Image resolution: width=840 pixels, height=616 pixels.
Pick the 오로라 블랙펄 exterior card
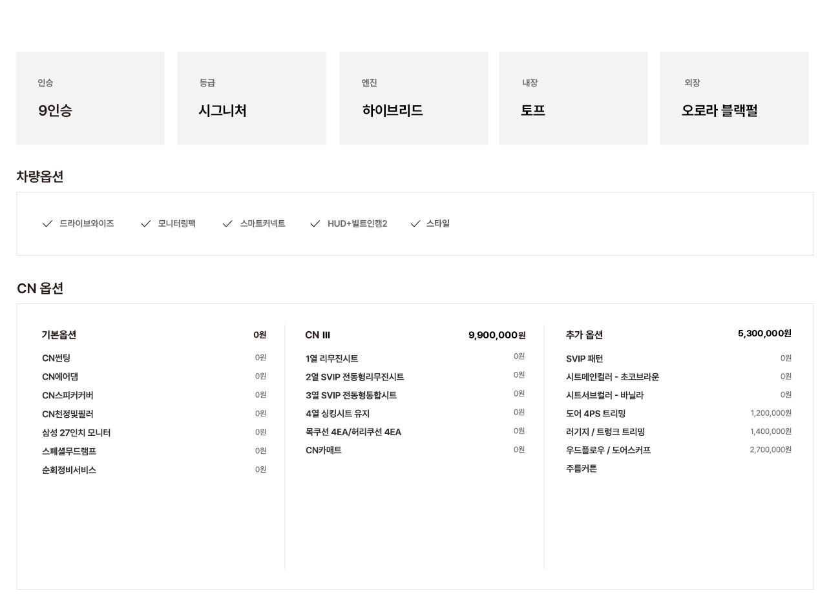[734, 98]
